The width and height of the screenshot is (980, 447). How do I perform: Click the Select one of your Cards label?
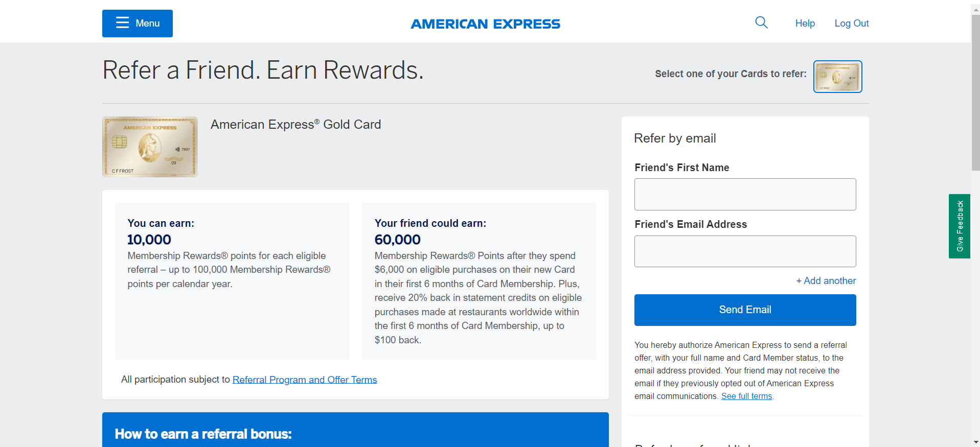tap(730, 74)
